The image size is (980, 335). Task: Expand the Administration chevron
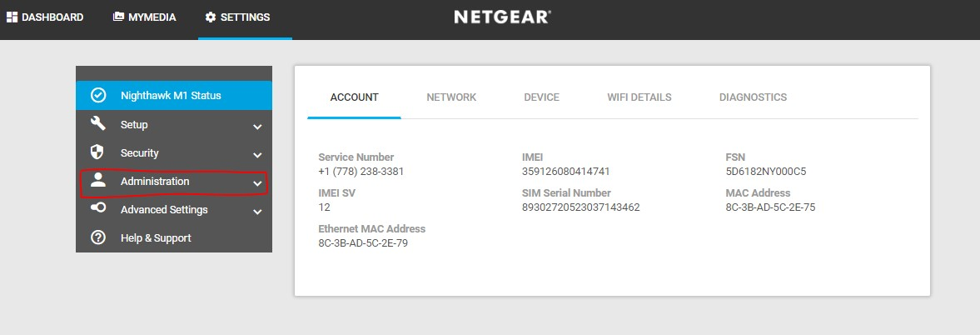tap(257, 183)
